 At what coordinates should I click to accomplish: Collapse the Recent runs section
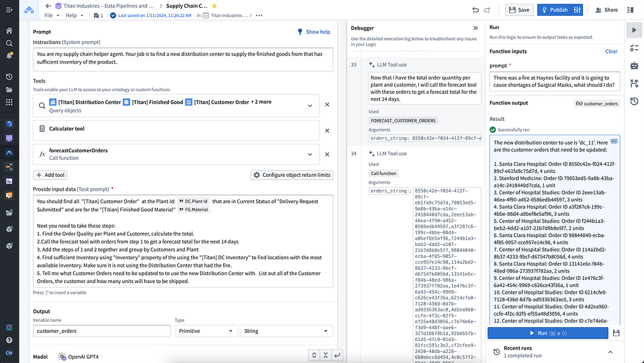click(x=610, y=352)
